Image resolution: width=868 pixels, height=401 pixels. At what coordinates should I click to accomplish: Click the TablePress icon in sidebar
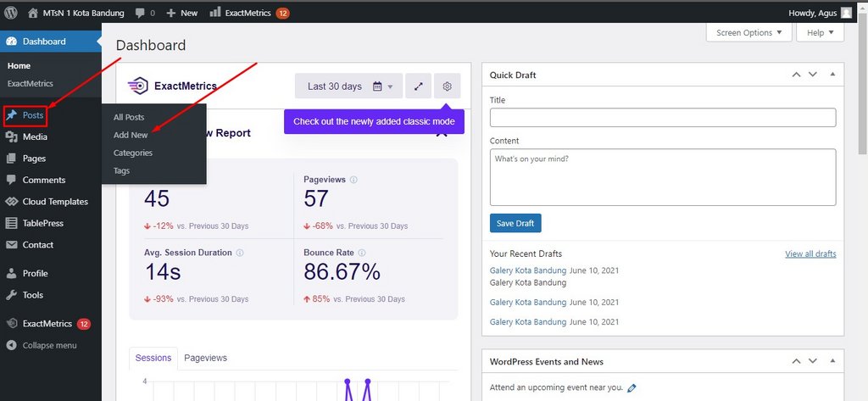pos(12,223)
